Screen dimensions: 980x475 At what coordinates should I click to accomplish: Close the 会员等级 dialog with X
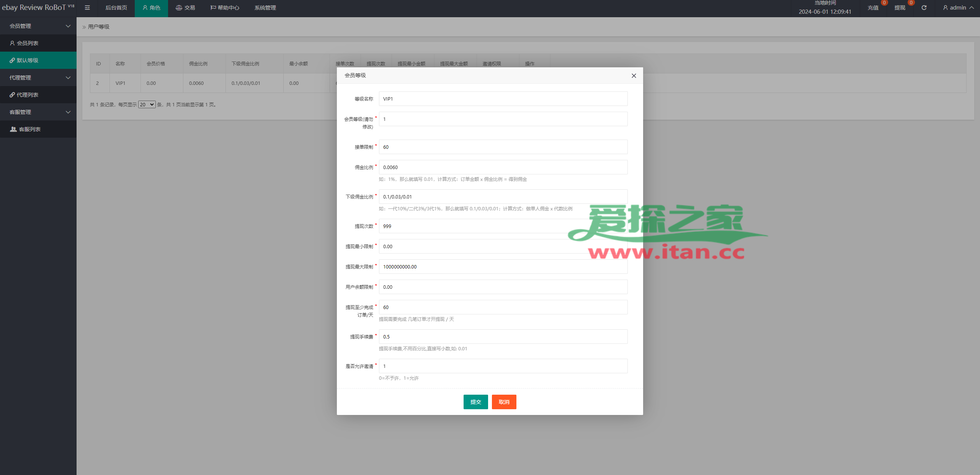[634, 76]
